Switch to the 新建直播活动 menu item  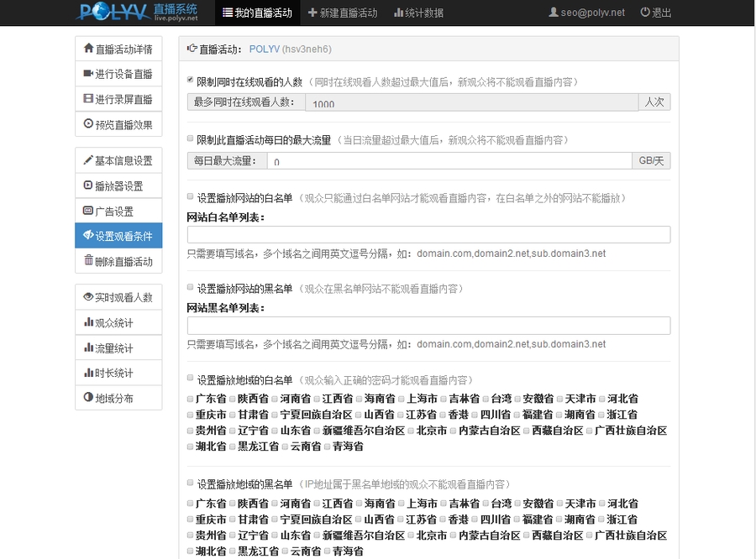346,13
